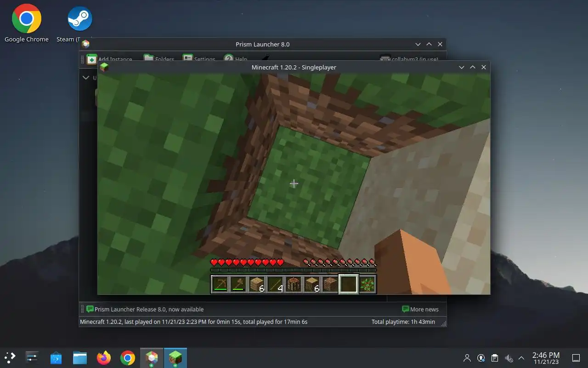Viewport: 588px width, 368px height.
Task: Close the Minecraft window
Action: pyautogui.click(x=484, y=67)
